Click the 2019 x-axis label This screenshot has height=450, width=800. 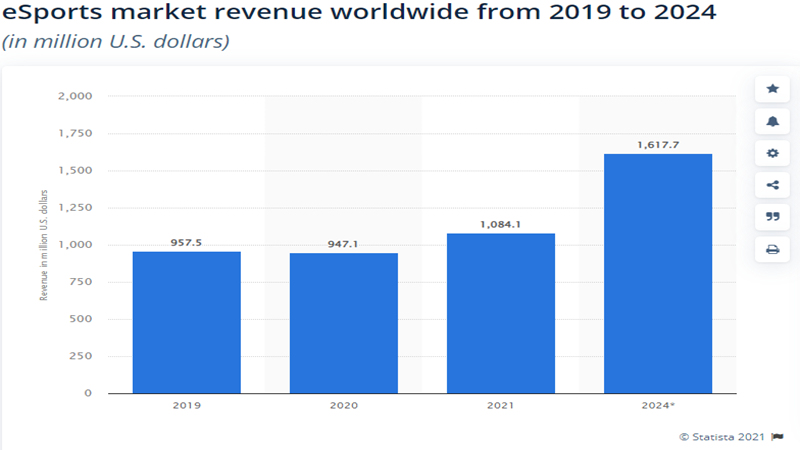[x=187, y=406]
